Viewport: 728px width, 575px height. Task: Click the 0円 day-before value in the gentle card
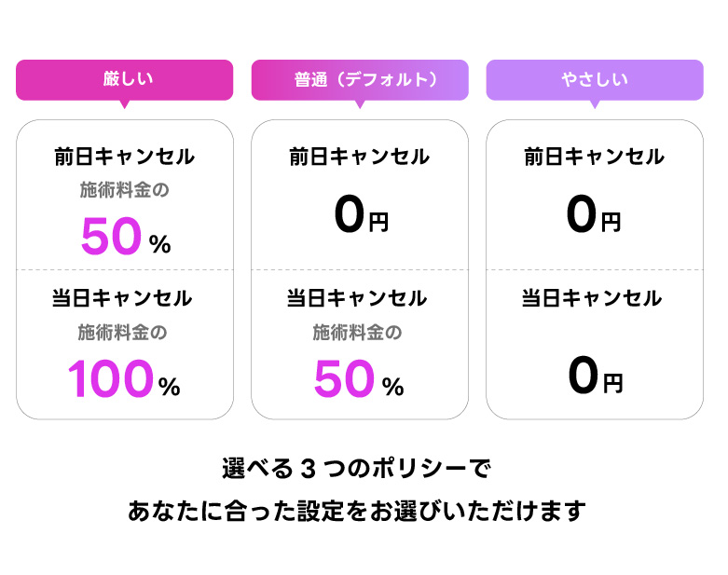(x=594, y=214)
